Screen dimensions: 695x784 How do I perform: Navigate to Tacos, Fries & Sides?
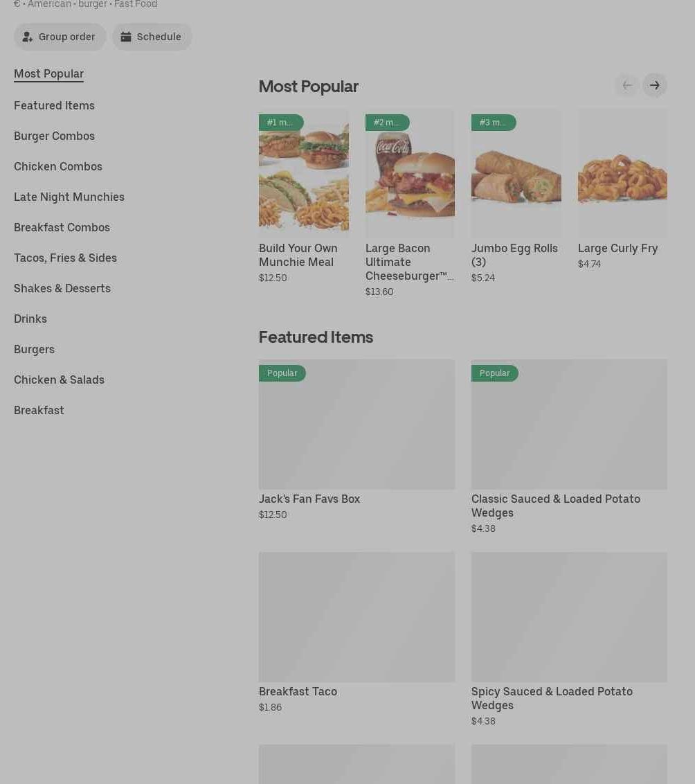point(65,258)
